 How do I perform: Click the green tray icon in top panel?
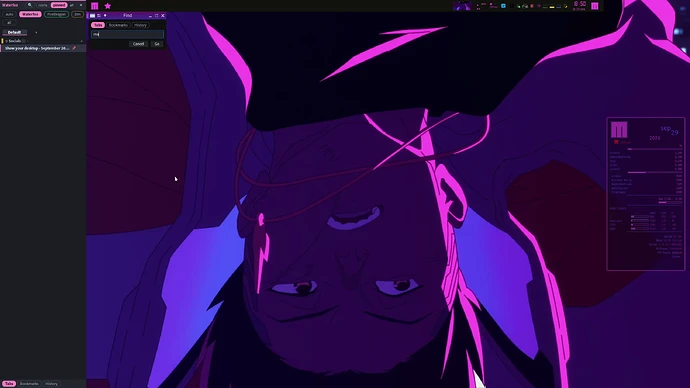(x=518, y=6)
